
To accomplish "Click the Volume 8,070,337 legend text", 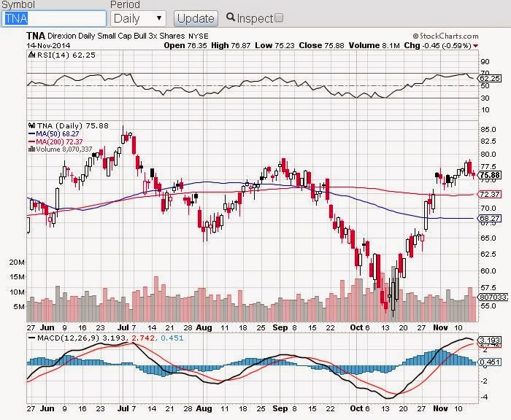I will (x=64, y=149).
